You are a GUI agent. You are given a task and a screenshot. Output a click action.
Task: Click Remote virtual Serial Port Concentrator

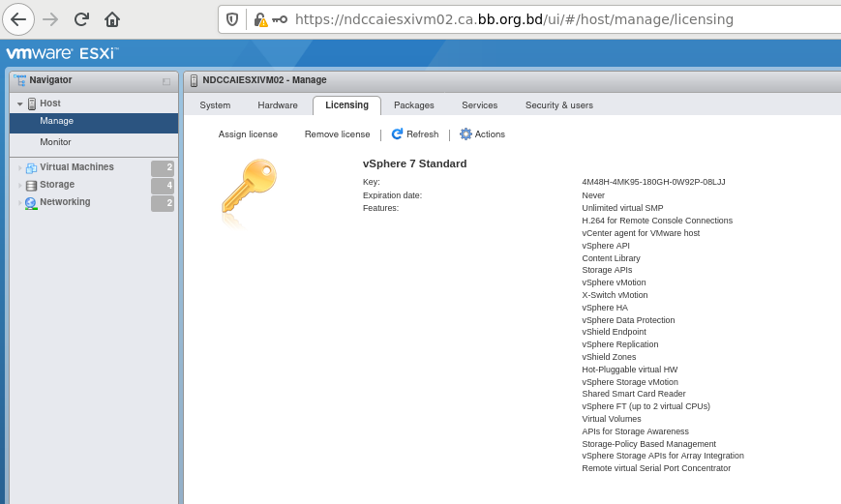tap(656, 468)
